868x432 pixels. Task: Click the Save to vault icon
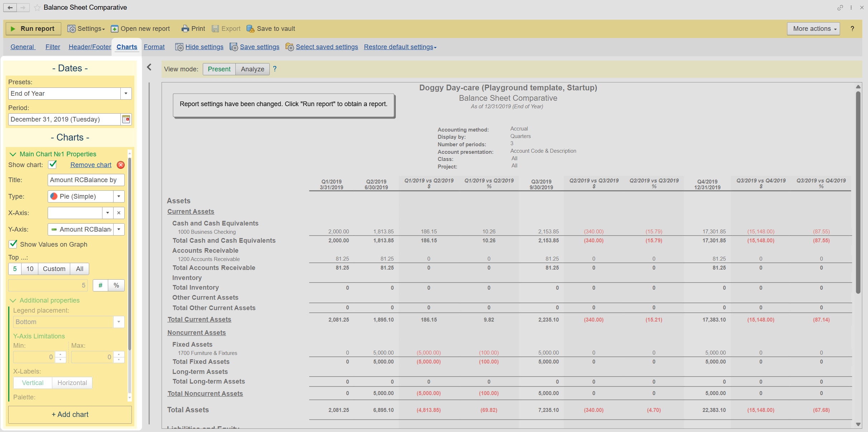250,29
